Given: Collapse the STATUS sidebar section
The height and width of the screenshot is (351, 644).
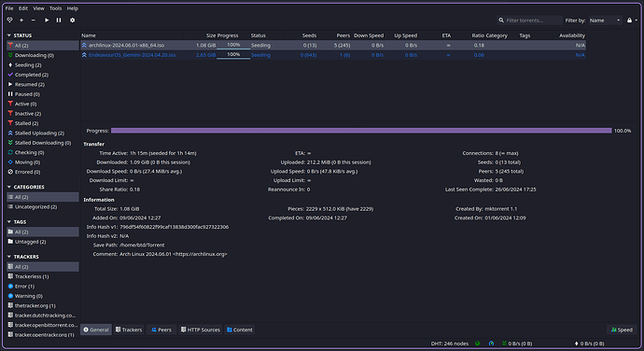Looking at the screenshot, I should pos(9,35).
